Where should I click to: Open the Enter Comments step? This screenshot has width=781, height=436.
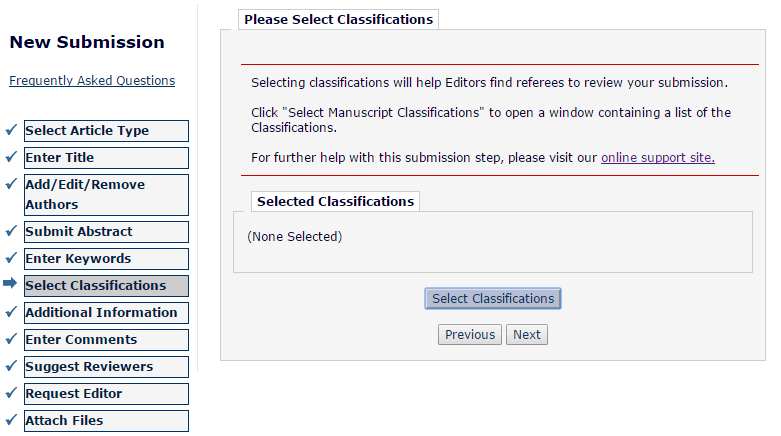106,340
